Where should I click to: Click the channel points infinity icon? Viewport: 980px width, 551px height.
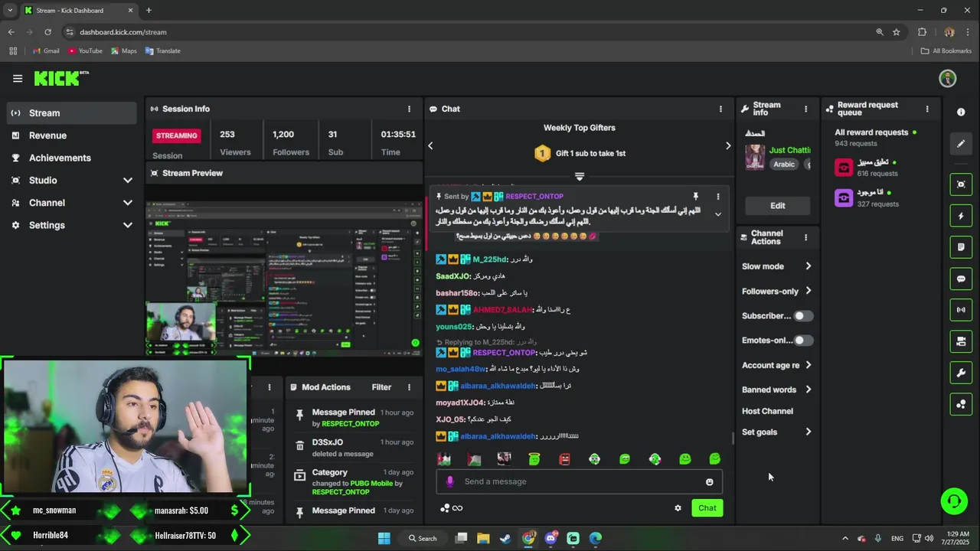(452, 508)
